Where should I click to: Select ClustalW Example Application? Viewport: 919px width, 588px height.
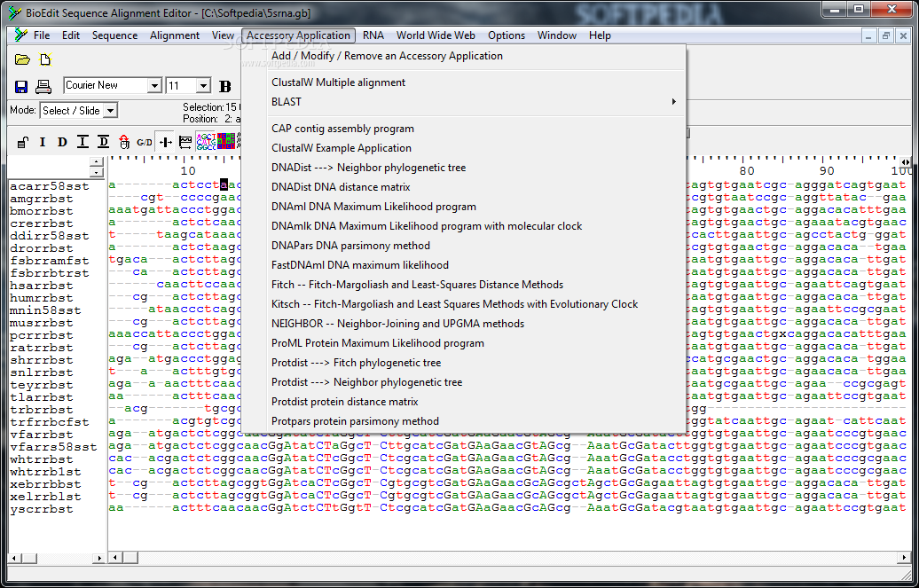(463, 148)
